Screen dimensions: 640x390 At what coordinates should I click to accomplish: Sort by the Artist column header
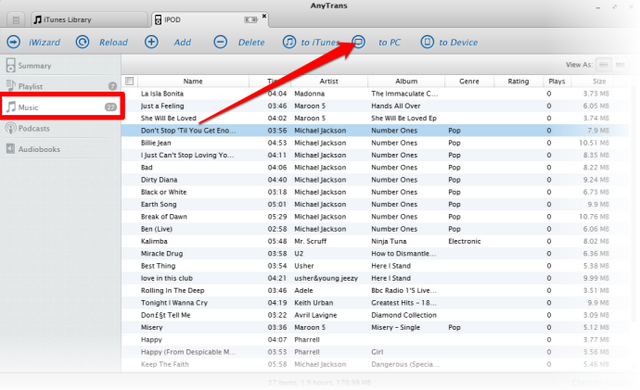pyautogui.click(x=329, y=81)
